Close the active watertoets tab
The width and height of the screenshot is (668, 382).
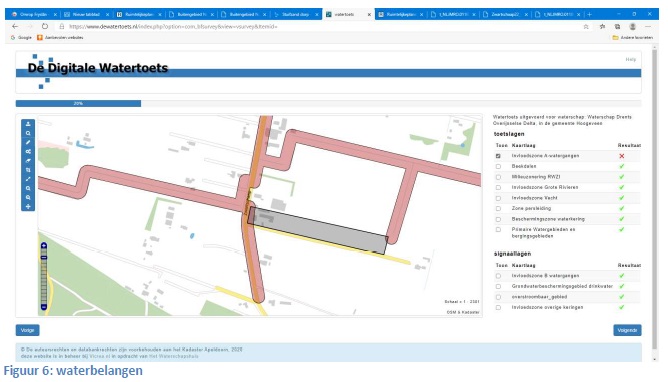click(x=369, y=14)
